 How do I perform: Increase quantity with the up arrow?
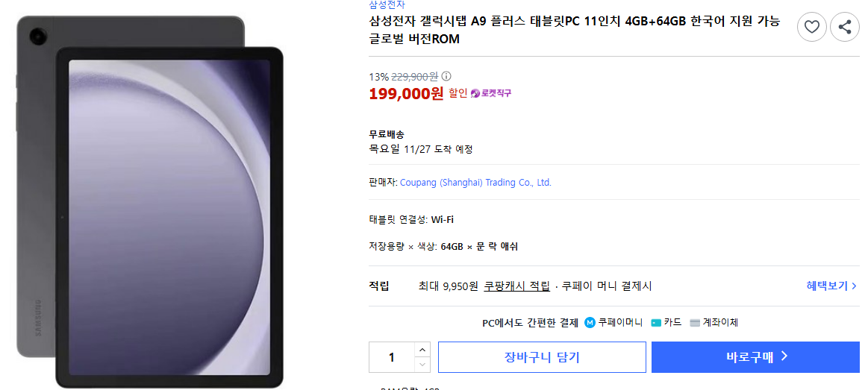coord(422,350)
